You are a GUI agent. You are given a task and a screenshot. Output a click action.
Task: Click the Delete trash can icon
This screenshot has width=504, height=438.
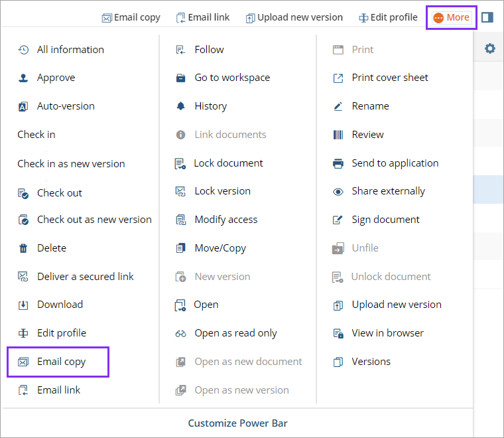pyautogui.click(x=23, y=248)
